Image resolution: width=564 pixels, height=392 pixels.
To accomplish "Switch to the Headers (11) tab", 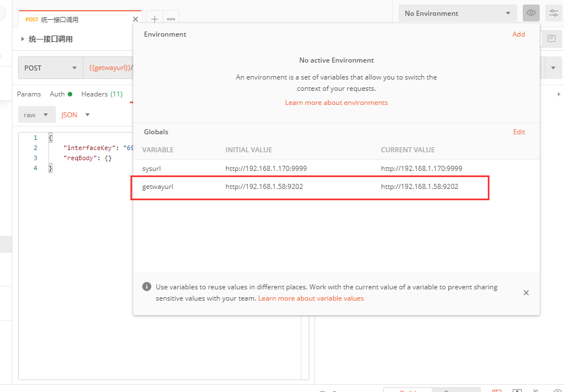I will click(x=102, y=94).
